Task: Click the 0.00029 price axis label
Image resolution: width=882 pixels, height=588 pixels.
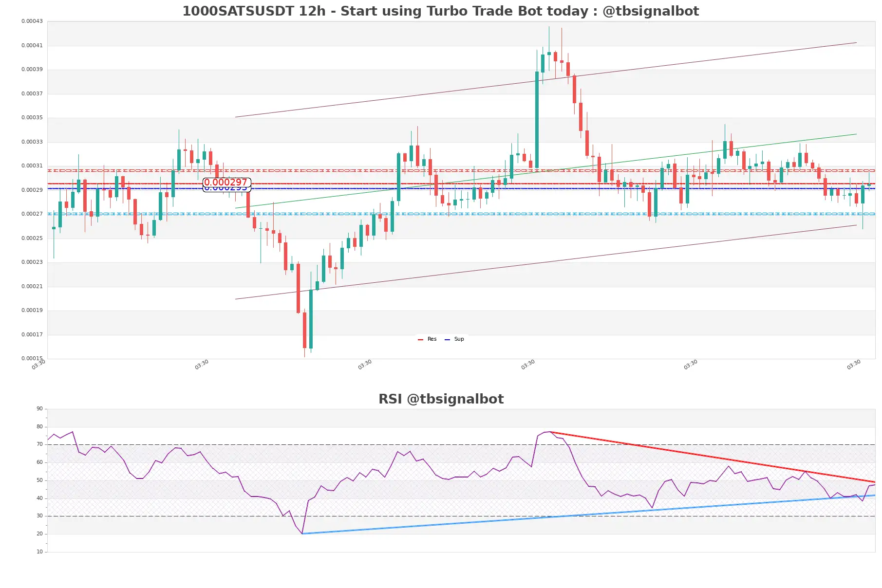Action: pyautogui.click(x=32, y=190)
